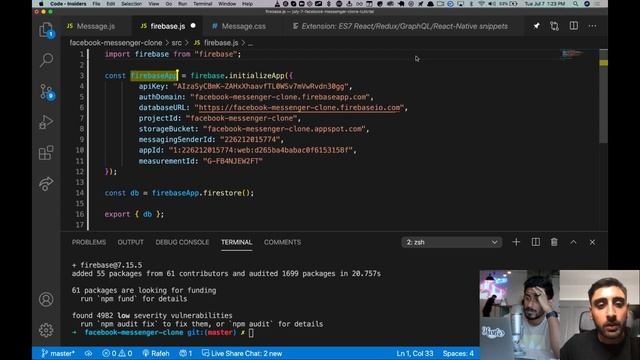The image size is (640, 360).
Task: Follow the firebaseio.com databaseURL link
Action: [299, 108]
